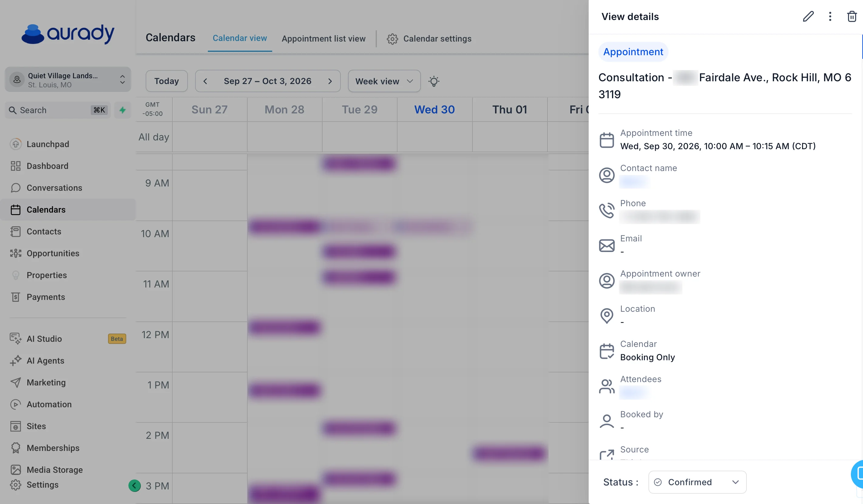Open the Calendar settings tab
The height and width of the screenshot is (504, 863).
(x=429, y=39)
